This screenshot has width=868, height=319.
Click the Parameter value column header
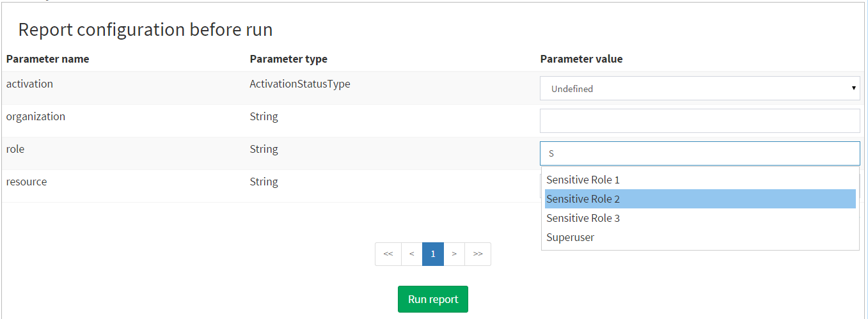(x=581, y=59)
